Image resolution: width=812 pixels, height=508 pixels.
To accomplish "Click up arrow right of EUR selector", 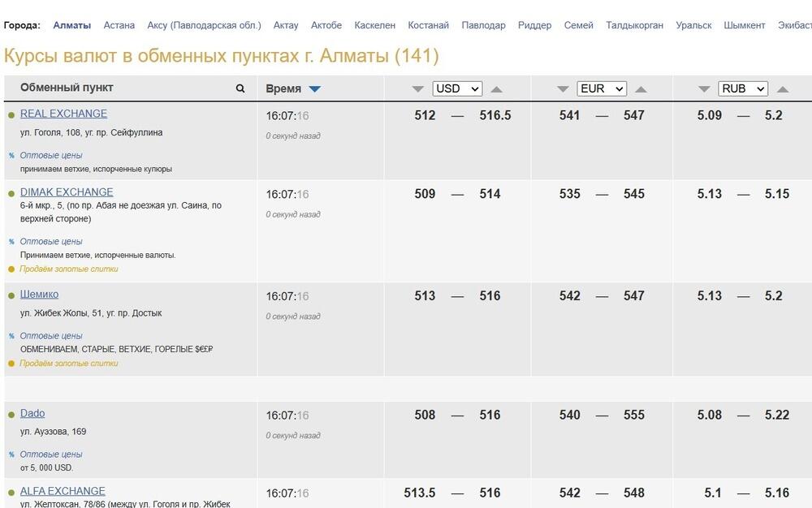I will point(641,89).
